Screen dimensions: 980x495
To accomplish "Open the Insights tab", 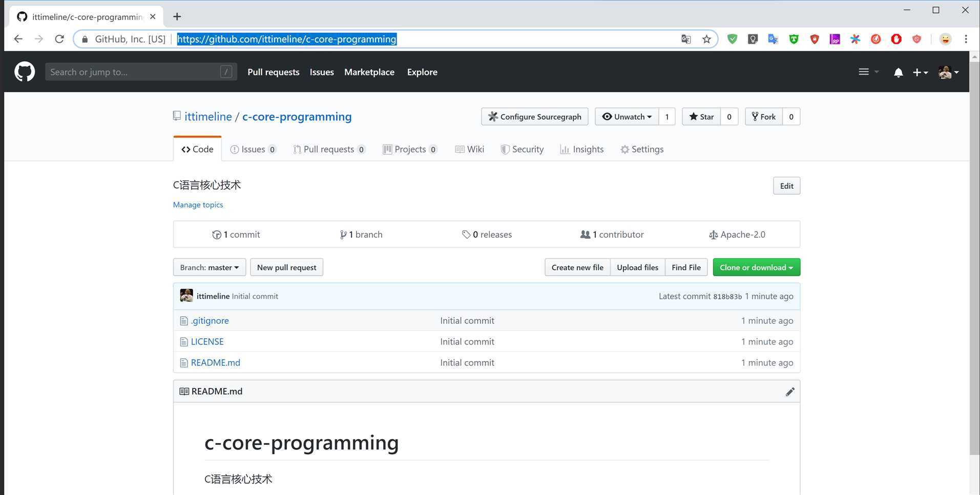I will click(x=582, y=149).
